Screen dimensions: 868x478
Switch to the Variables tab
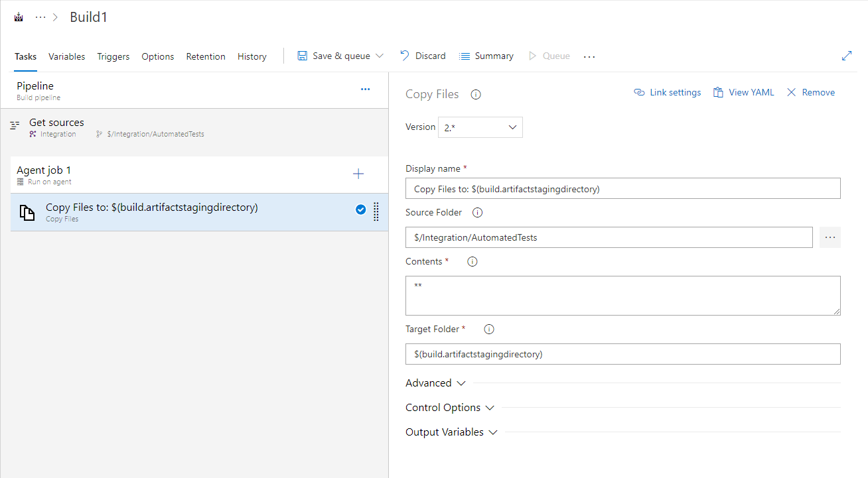pos(66,56)
